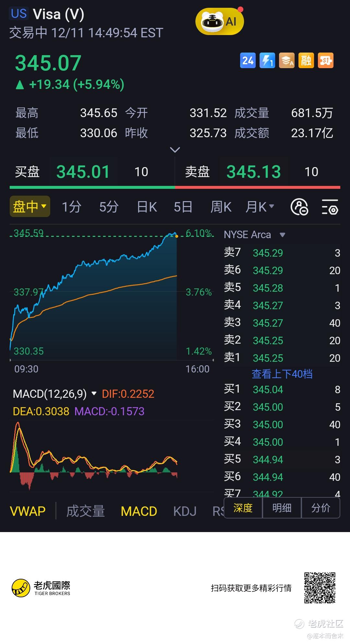The image size is (350, 644).
Task: Tap the orange latest-price dot on chart
Action: [177, 236]
